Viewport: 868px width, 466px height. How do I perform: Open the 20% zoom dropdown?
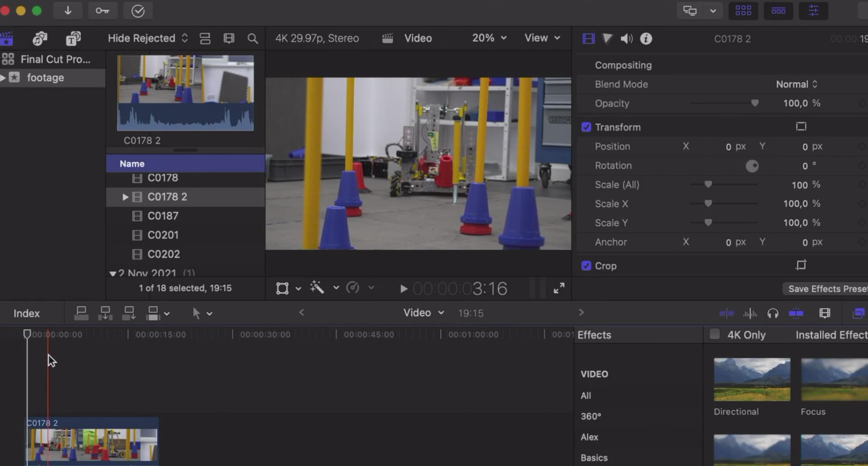[x=489, y=38]
